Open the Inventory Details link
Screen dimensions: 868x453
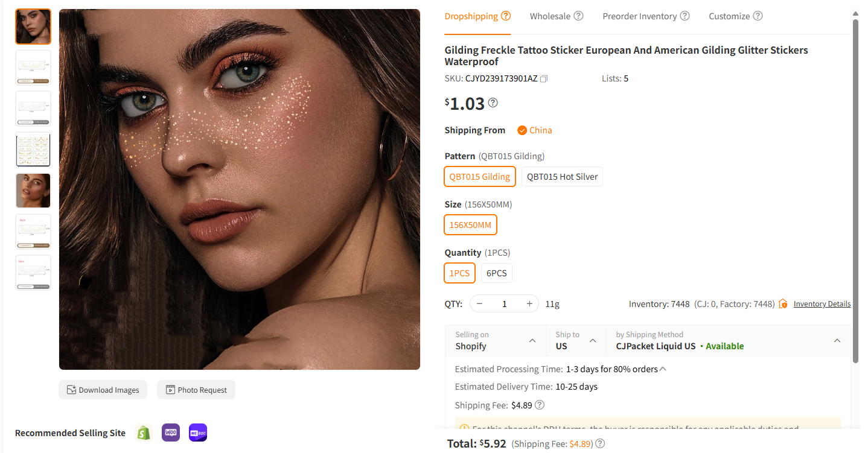click(822, 304)
